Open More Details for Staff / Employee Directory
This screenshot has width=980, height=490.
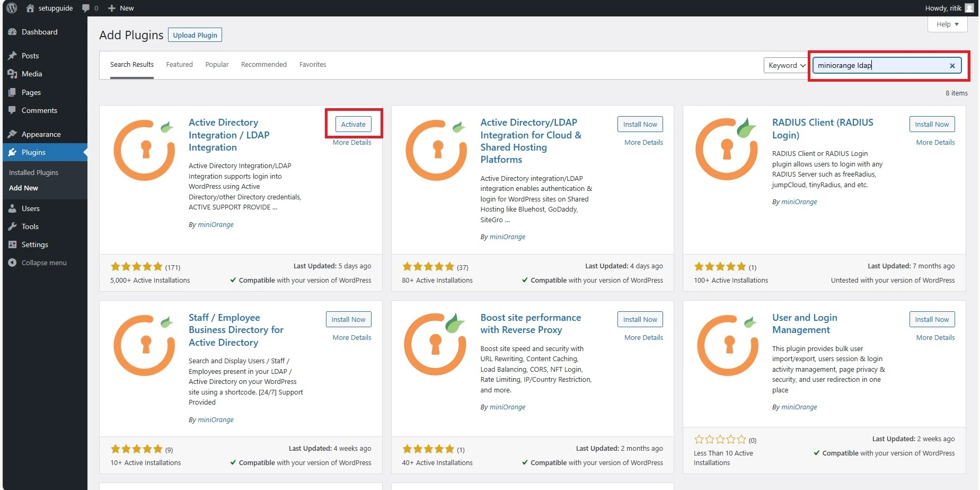[x=352, y=337]
